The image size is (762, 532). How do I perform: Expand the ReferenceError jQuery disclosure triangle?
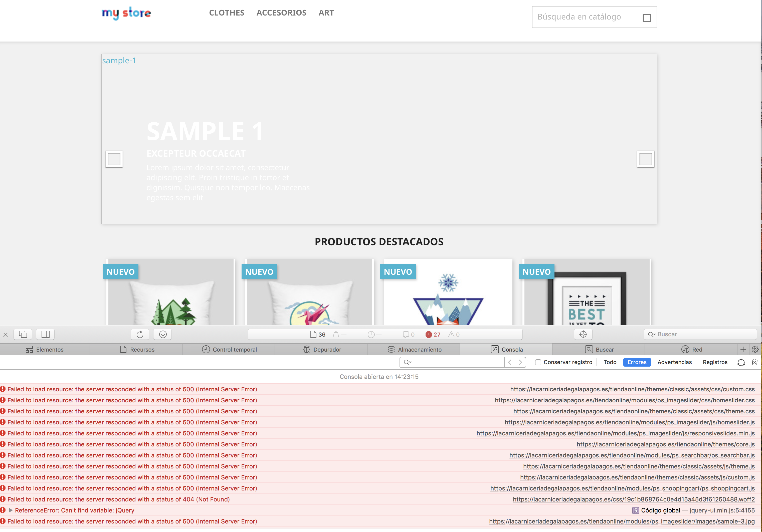[x=11, y=510]
